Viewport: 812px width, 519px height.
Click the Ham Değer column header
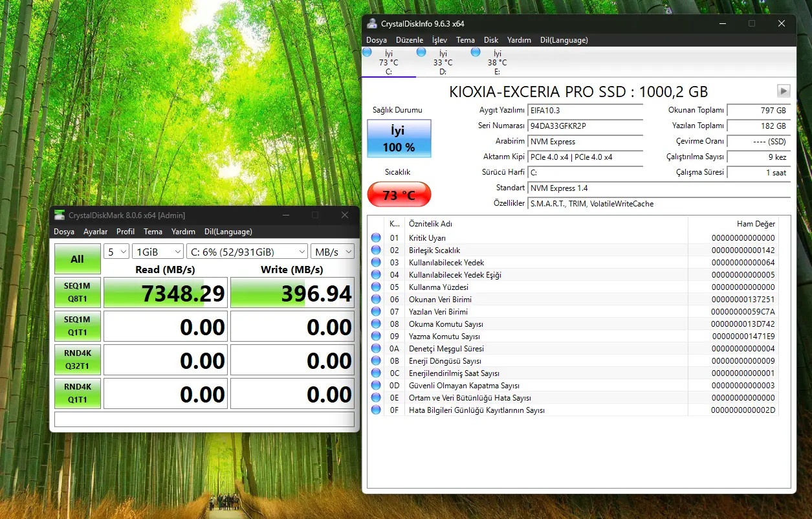point(733,223)
